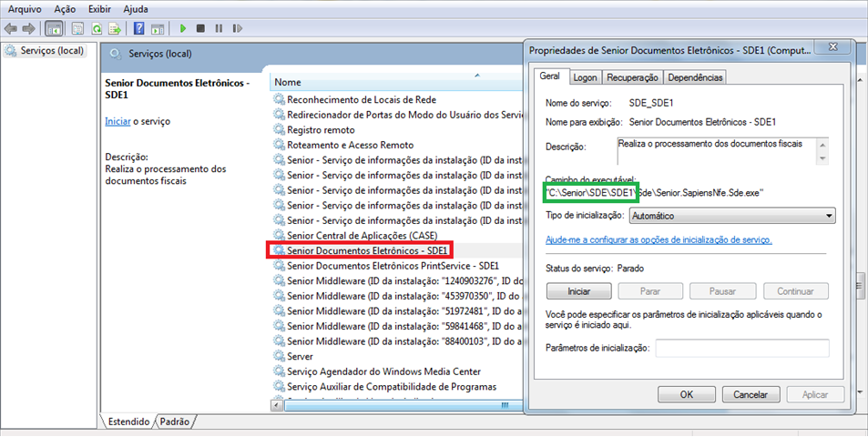Open the Ajude-me a configurar opções link
The image size is (868, 437).
point(659,240)
